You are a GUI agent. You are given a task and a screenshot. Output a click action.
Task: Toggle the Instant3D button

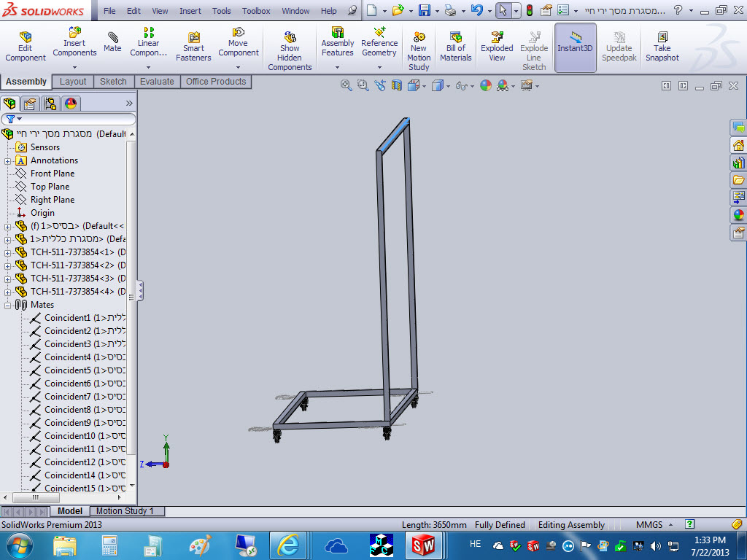point(575,47)
